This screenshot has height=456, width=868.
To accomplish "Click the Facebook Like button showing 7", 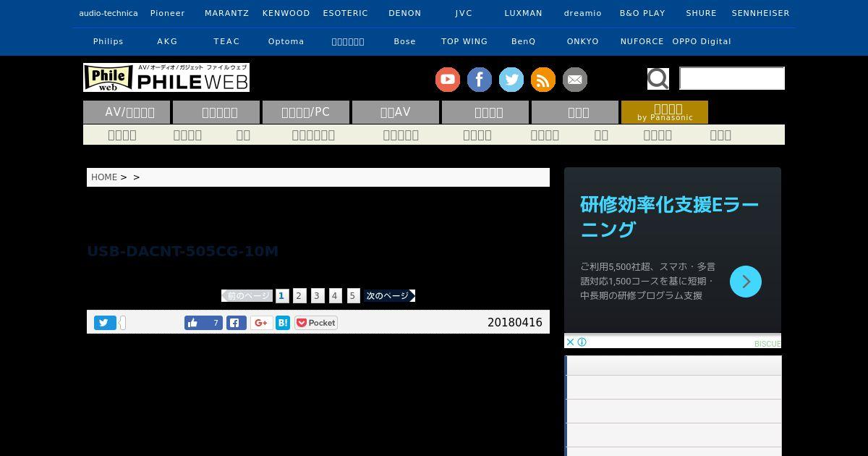I will tap(204, 323).
